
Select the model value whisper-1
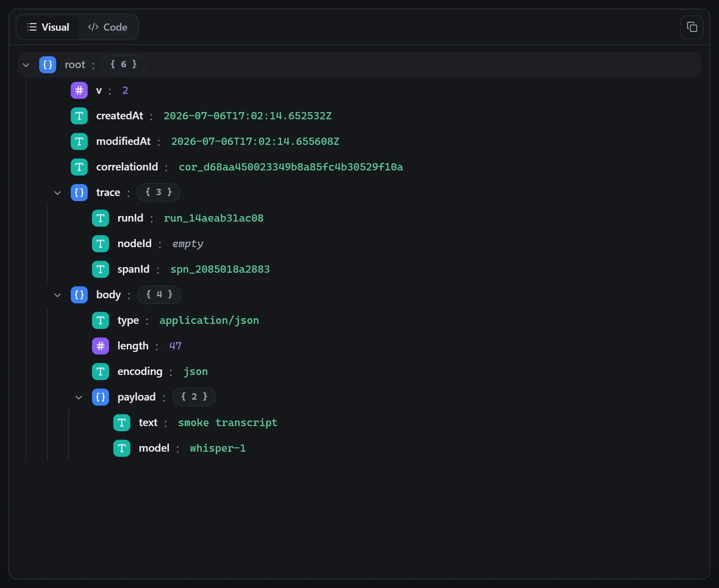pos(218,448)
